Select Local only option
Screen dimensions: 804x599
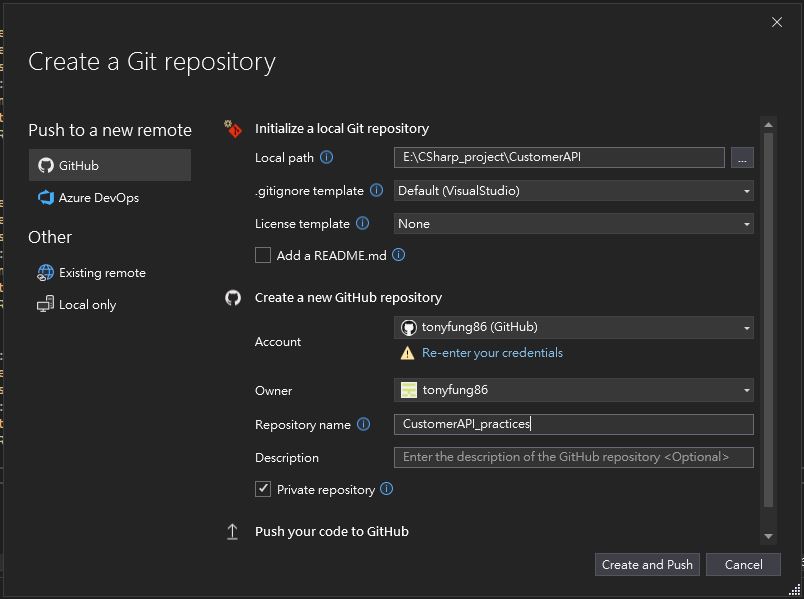click(87, 305)
